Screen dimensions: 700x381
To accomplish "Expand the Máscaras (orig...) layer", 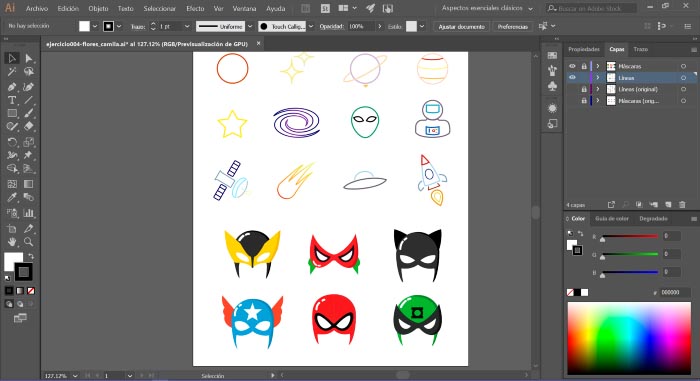I will point(598,101).
